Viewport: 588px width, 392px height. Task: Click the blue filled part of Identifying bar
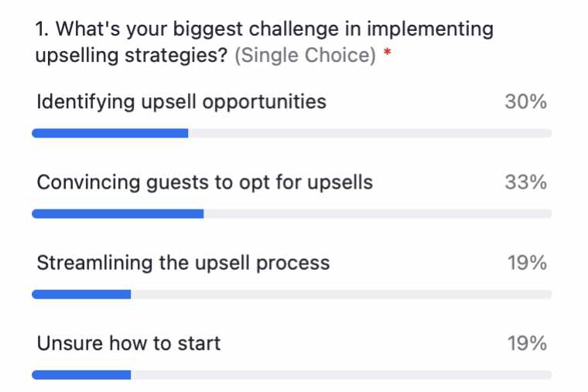110,133
